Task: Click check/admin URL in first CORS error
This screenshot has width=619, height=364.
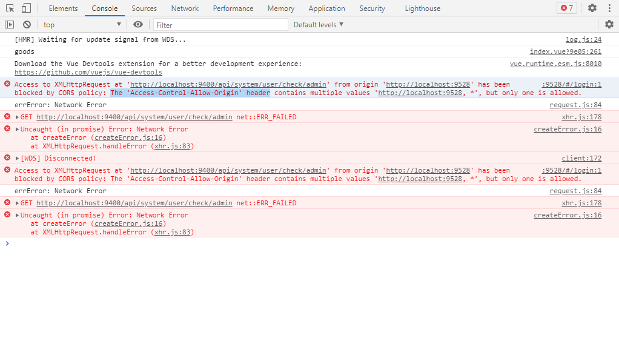Action: click(x=228, y=84)
